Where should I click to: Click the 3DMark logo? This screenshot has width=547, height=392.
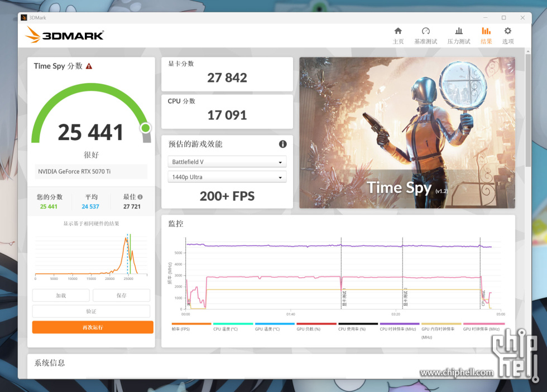[x=65, y=35]
